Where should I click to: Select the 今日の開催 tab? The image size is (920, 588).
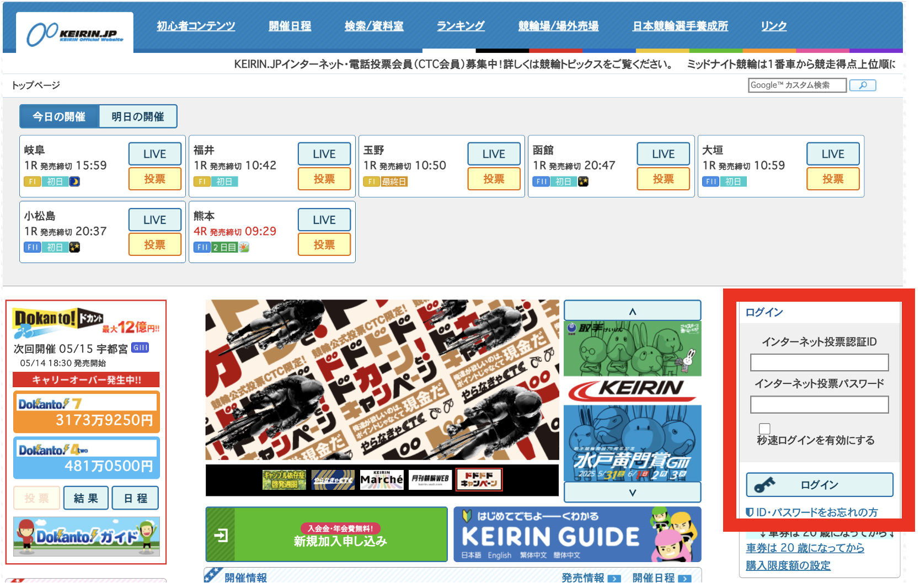[x=59, y=116]
